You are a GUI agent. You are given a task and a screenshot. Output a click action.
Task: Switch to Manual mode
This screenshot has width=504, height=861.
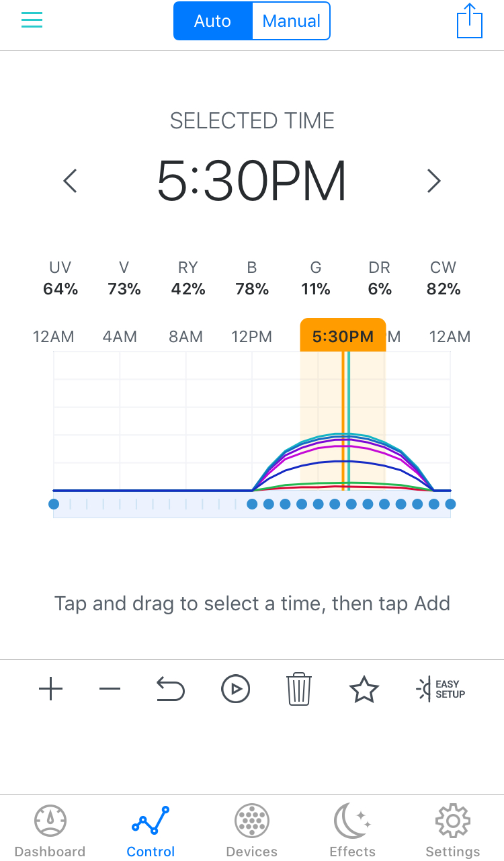tap(291, 22)
